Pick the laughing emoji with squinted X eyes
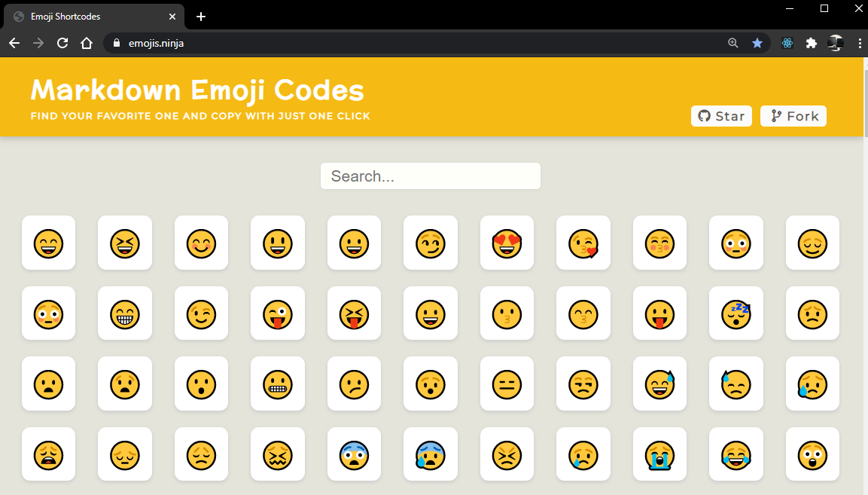This screenshot has height=495, width=868. [x=124, y=243]
